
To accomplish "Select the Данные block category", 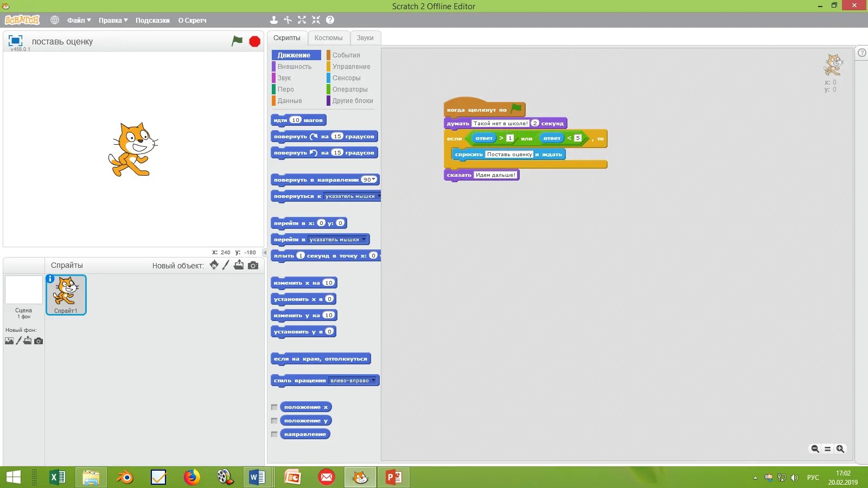I will pyautogui.click(x=296, y=101).
